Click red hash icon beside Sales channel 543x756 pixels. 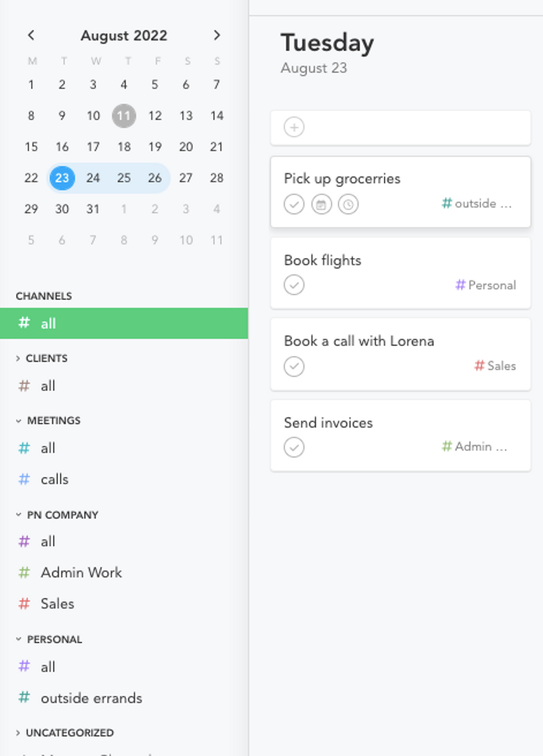click(x=24, y=603)
